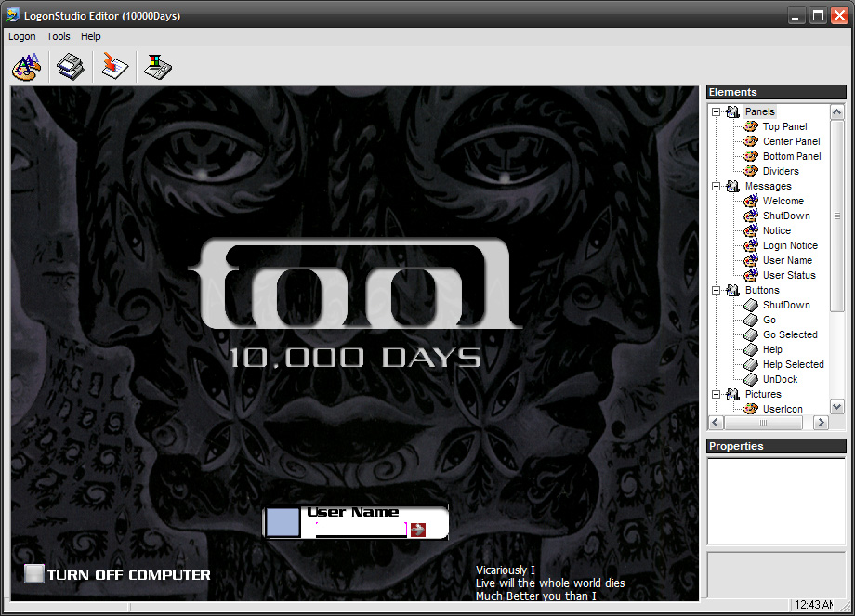The height and width of the screenshot is (616, 855).
Task: Select the Center Panel icon in tree
Action: pos(751,141)
